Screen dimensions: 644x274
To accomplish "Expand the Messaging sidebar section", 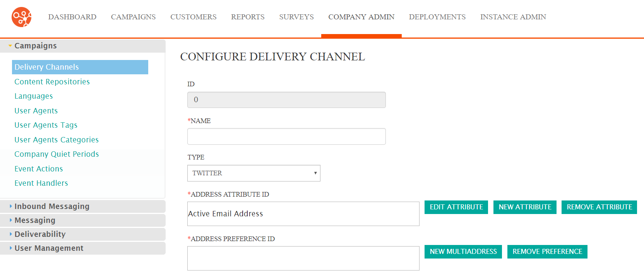I will tap(83, 220).
